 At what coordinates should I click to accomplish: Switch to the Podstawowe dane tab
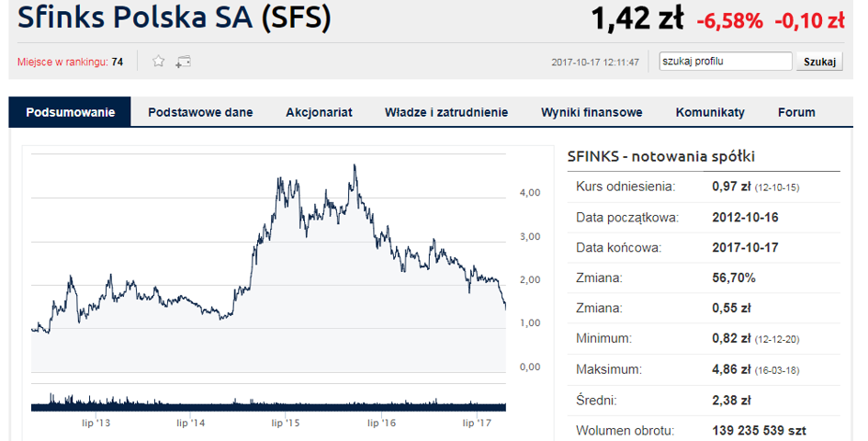(x=200, y=112)
